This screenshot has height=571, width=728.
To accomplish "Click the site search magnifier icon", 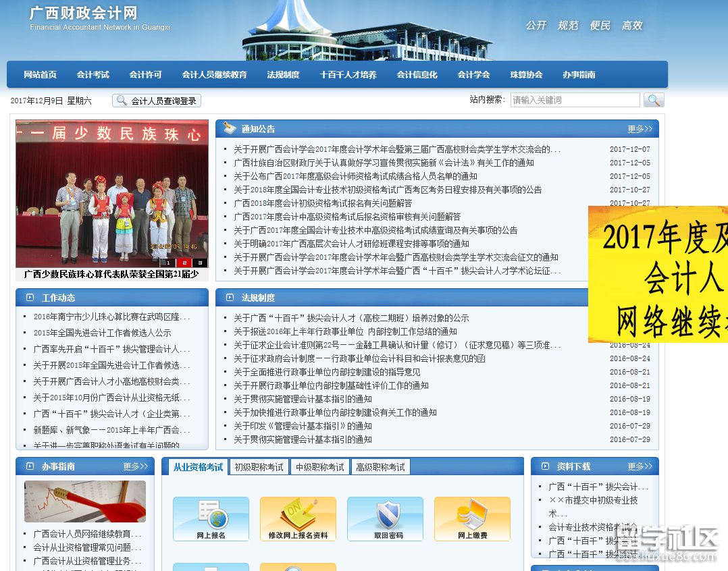I will tap(653, 100).
